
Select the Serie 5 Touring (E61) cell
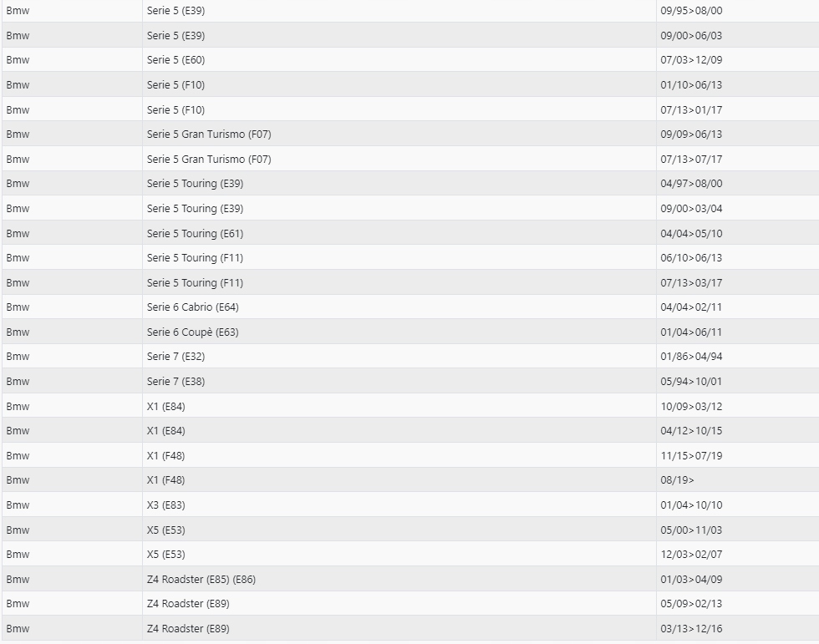(x=195, y=233)
